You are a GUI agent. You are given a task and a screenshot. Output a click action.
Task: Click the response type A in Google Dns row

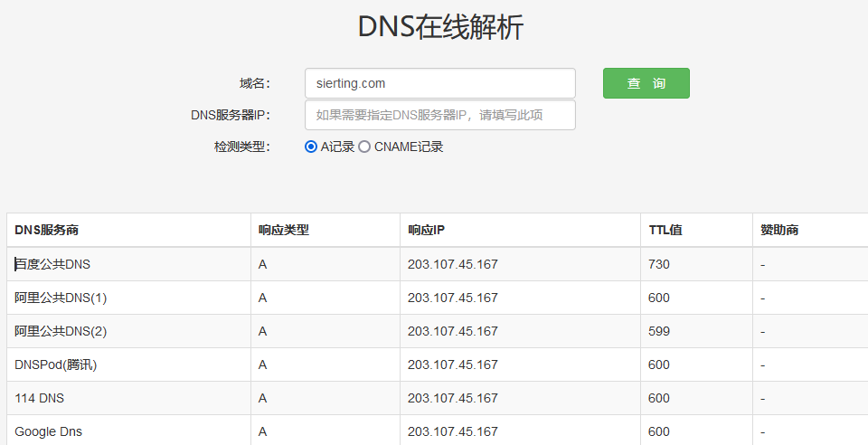coord(262,431)
